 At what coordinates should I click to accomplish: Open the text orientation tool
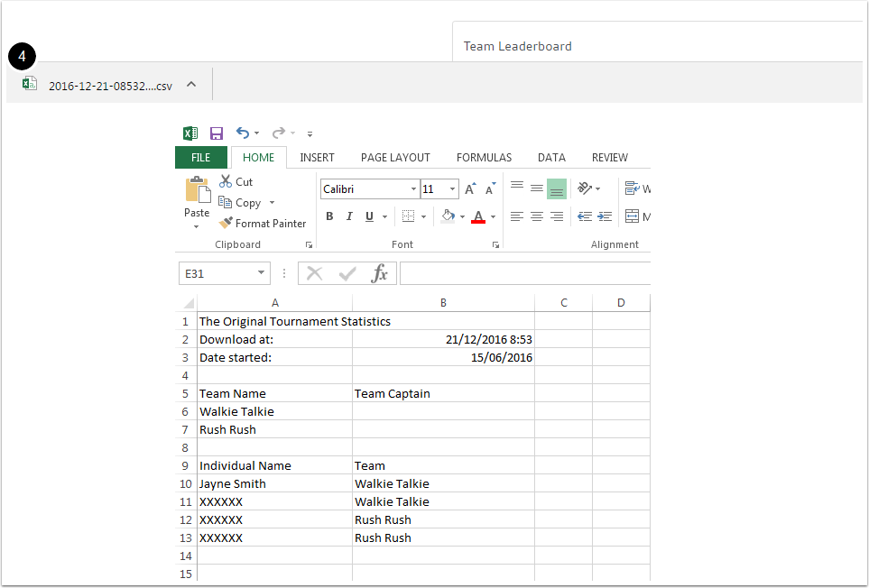click(586, 188)
